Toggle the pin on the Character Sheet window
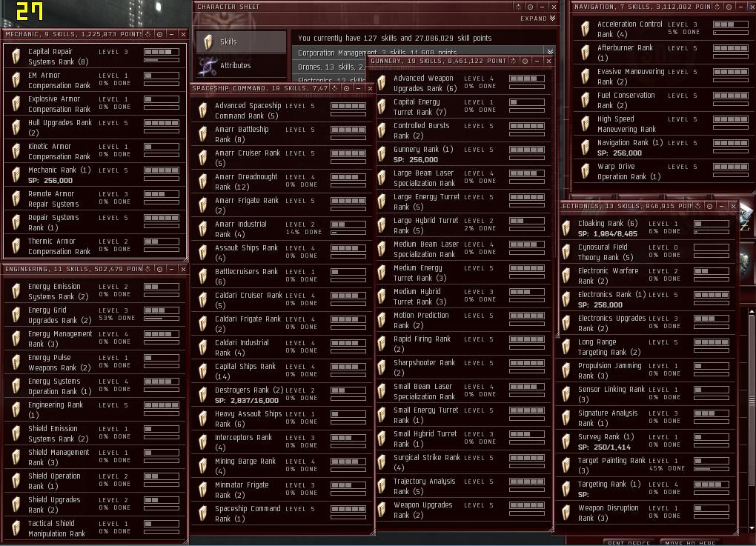 531,7
